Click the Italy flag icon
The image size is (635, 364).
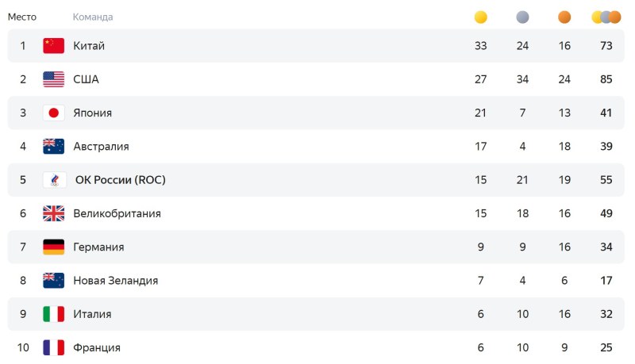[53, 314]
